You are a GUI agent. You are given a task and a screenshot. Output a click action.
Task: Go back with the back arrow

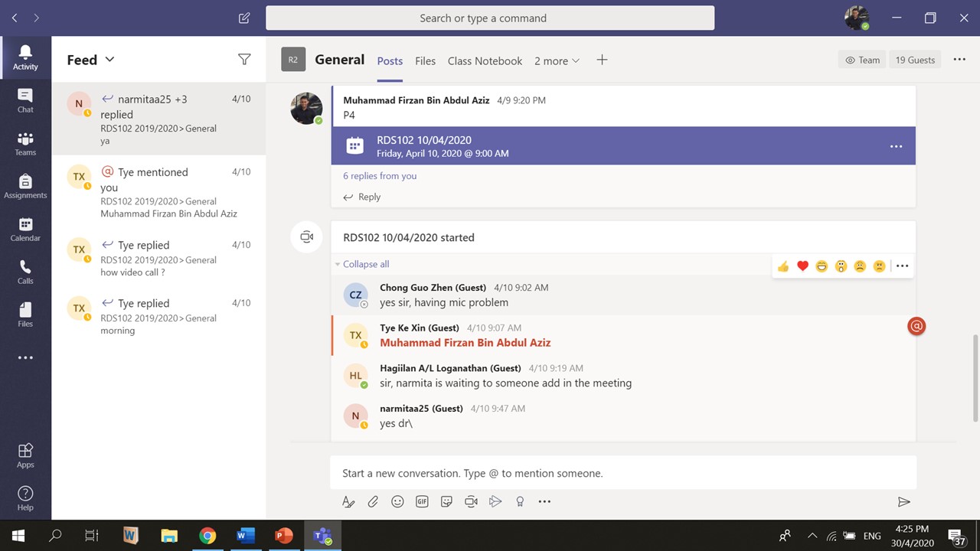pyautogui.click(x=15, y=18)
